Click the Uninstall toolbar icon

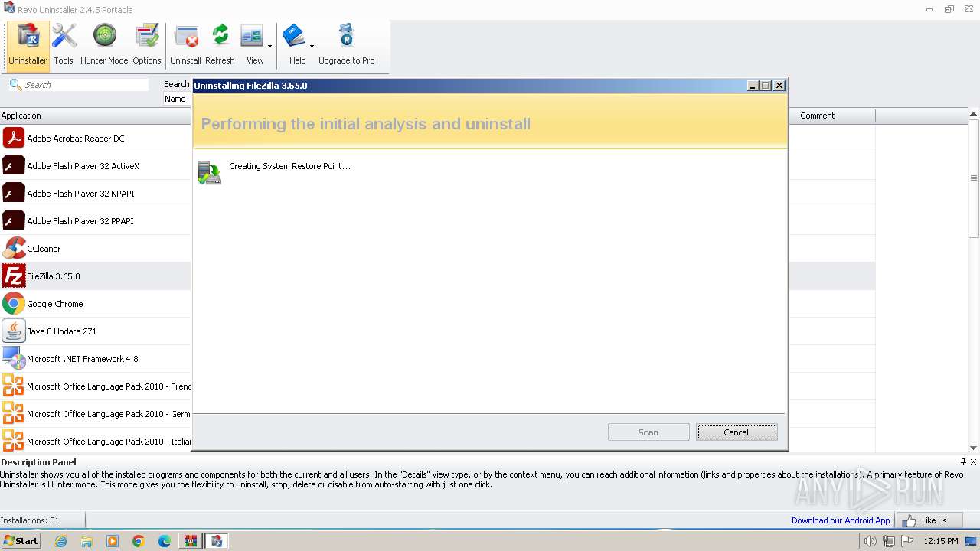(x=186, y=37)
